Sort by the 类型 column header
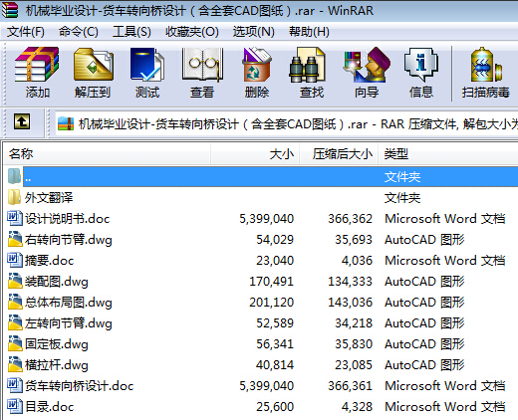 pos(448,153)
